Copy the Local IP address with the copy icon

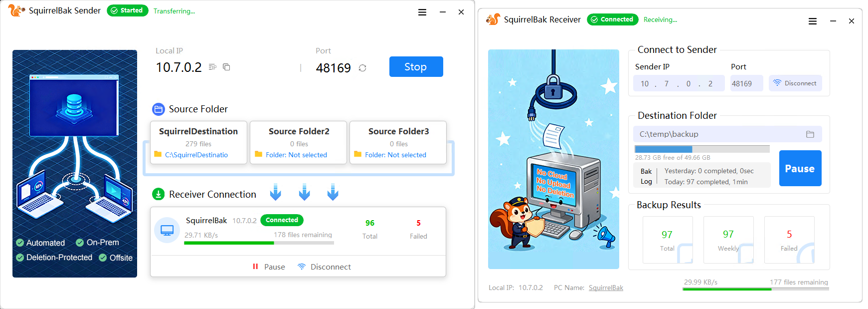(x=226, y=67)
